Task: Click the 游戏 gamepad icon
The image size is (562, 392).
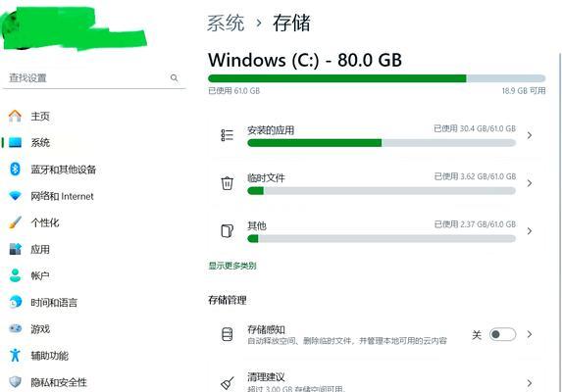Action: pos(15,328)
